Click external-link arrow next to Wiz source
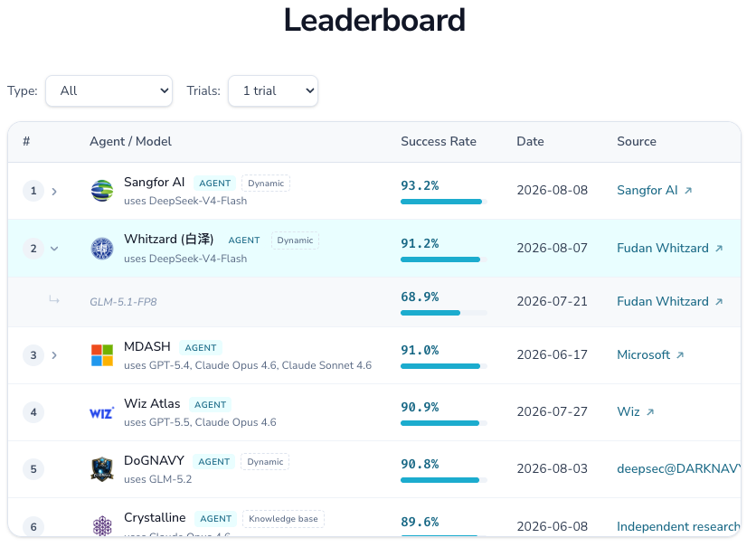Screen dimensions: 756x547 pyautogui.click(x=650, y=412)
